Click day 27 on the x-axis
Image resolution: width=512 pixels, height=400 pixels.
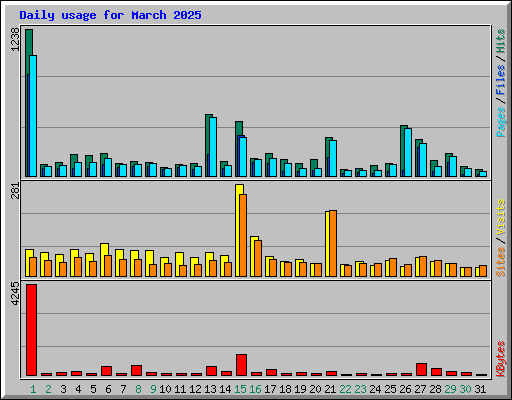tap(420, 389)
